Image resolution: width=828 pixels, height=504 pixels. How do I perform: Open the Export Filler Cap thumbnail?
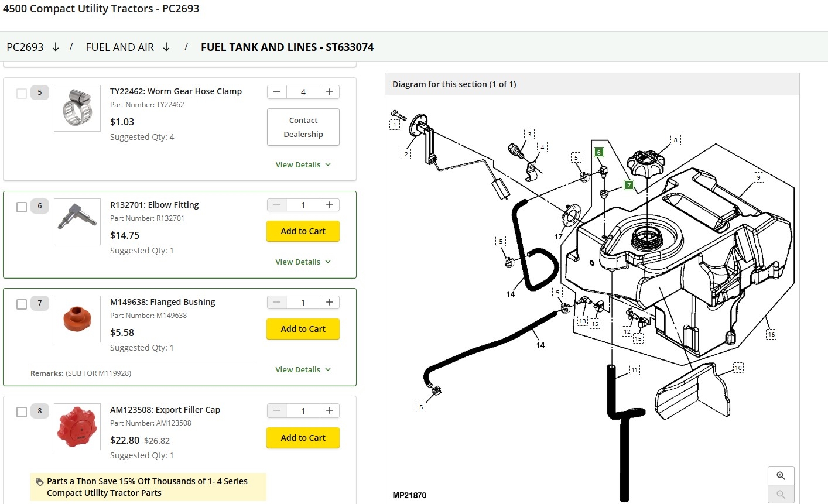77,427
